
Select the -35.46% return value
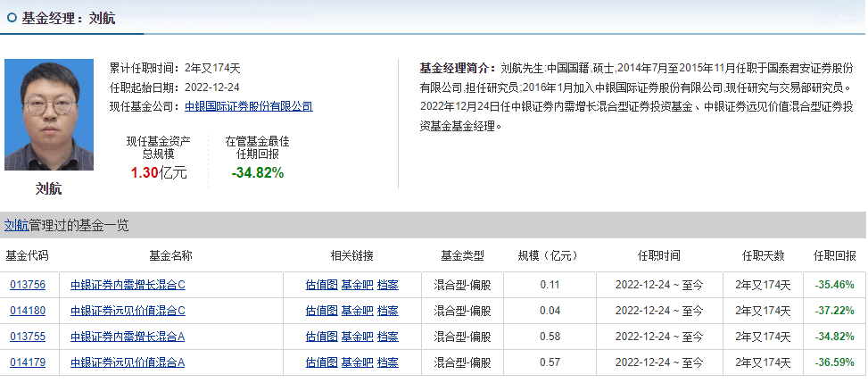[834, 285]
